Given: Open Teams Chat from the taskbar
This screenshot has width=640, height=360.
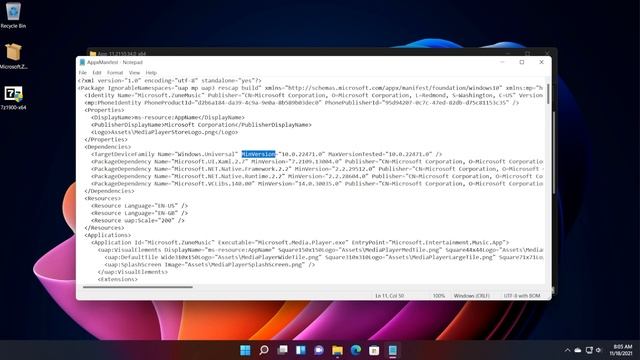Looking at the screenshot, I should click(319, 350).
